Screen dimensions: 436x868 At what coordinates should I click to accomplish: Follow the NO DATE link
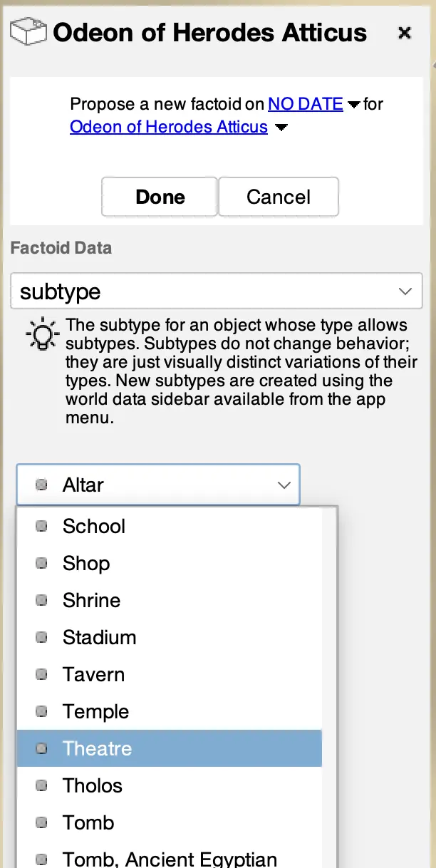[306, 105]
